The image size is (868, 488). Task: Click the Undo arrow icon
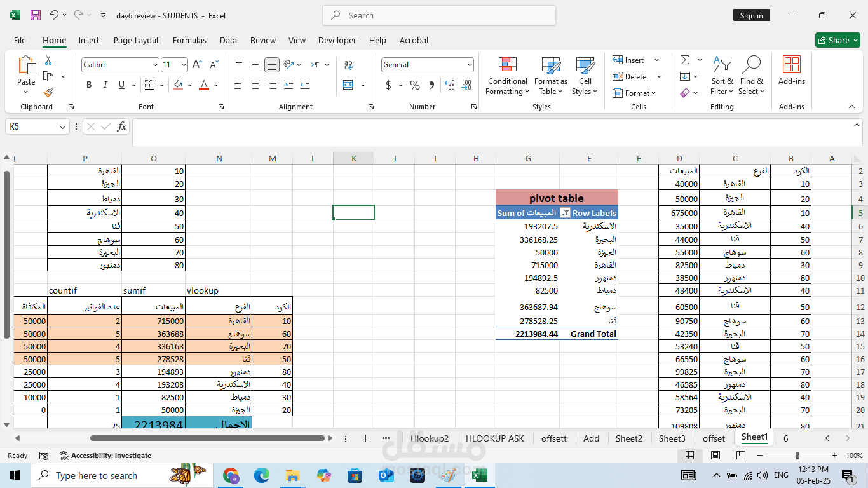pyautogui.click(x=54, y=15)
